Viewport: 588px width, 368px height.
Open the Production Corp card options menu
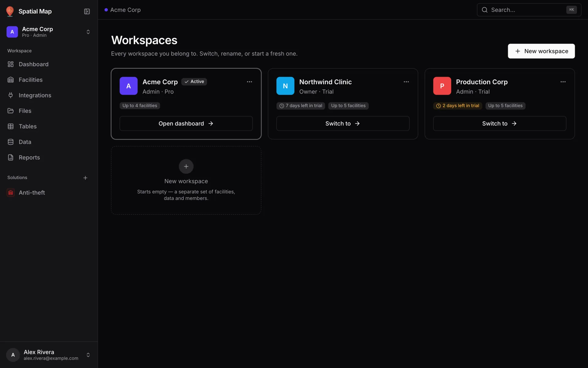click(563, 82)
